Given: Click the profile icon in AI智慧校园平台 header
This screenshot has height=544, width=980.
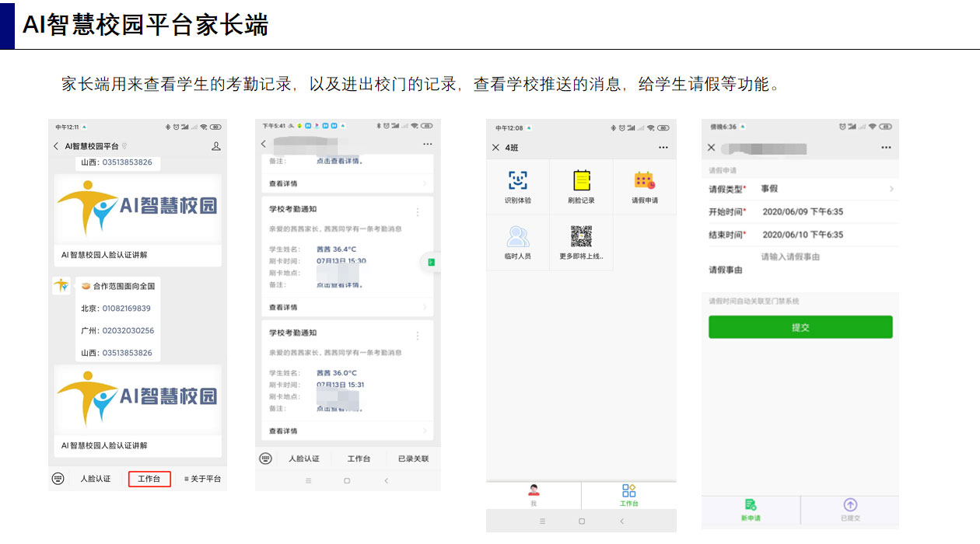Looking at the screenshot, I should tap(216, 146).
